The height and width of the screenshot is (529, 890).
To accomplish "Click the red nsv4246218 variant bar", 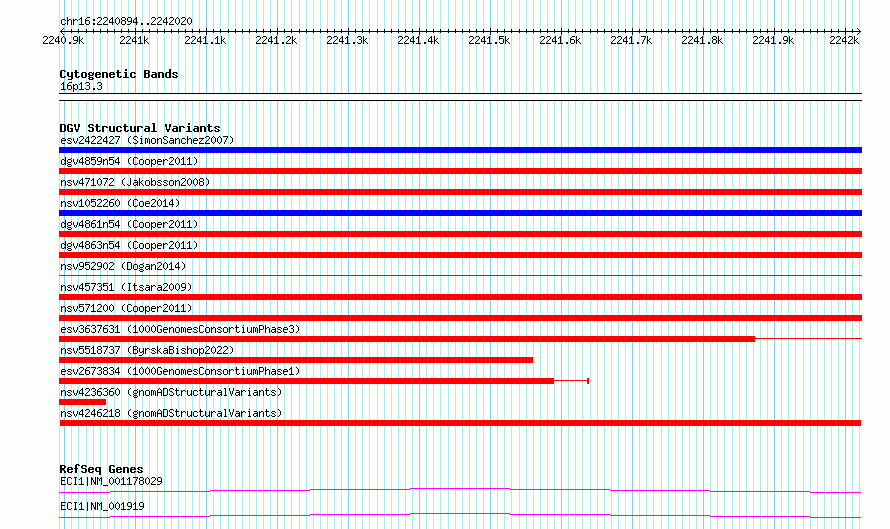I will click(x=460, y=423).
